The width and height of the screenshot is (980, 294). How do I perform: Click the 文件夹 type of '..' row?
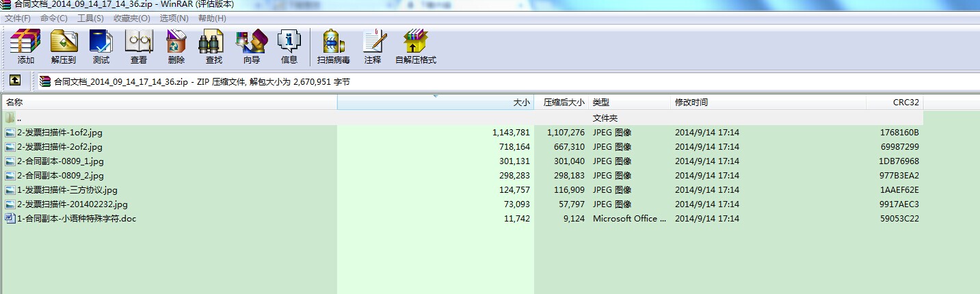[605, 118]
